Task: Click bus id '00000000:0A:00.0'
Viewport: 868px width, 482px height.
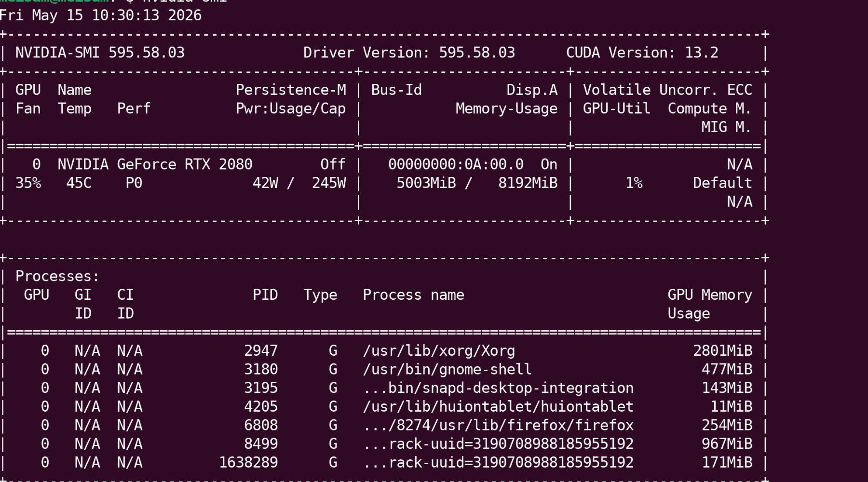Action: 456,165
